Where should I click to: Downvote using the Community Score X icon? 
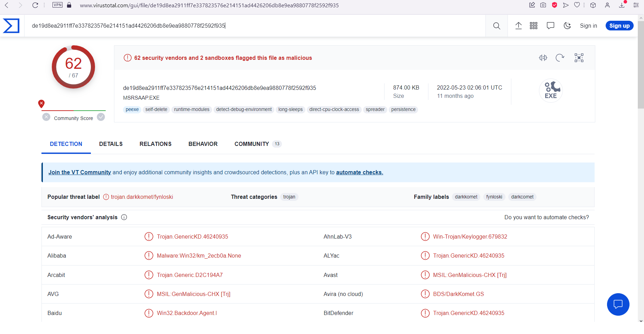click(x=46, y=117)
